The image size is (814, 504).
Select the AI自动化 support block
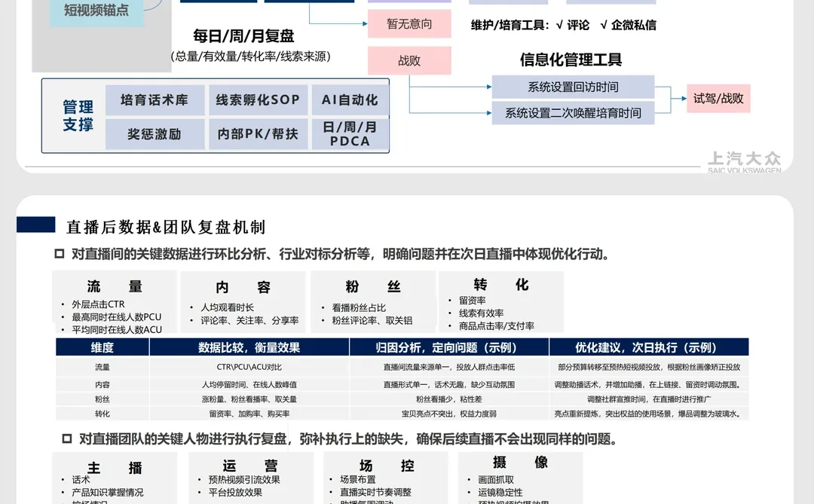[x=350, y=99]
